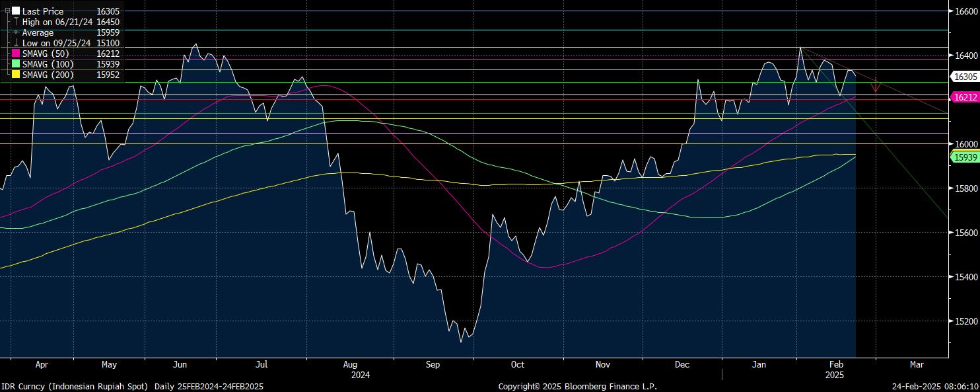Select the SMAVG (200) legend entry
The image size is (980, 392).
(x=48, y=75)
